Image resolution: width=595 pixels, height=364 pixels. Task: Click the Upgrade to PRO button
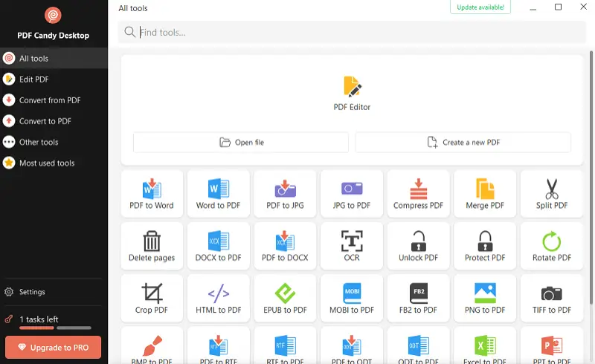tap(53, 348)
